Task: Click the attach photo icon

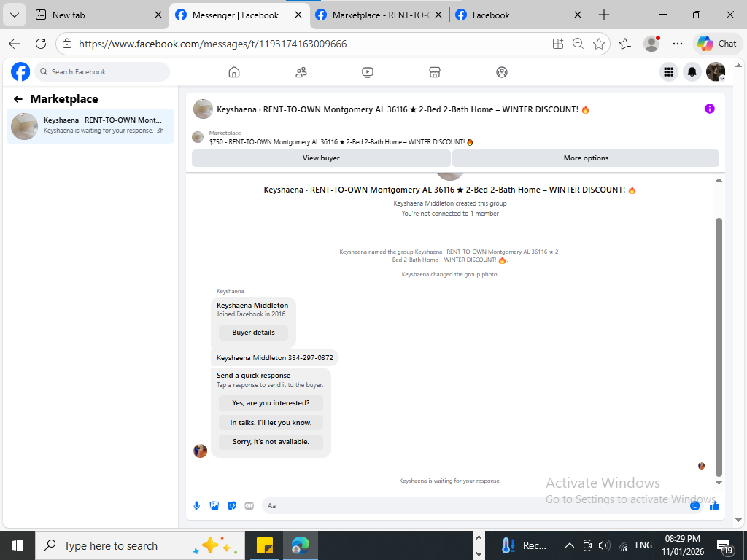Action: [x=214, y=506]
